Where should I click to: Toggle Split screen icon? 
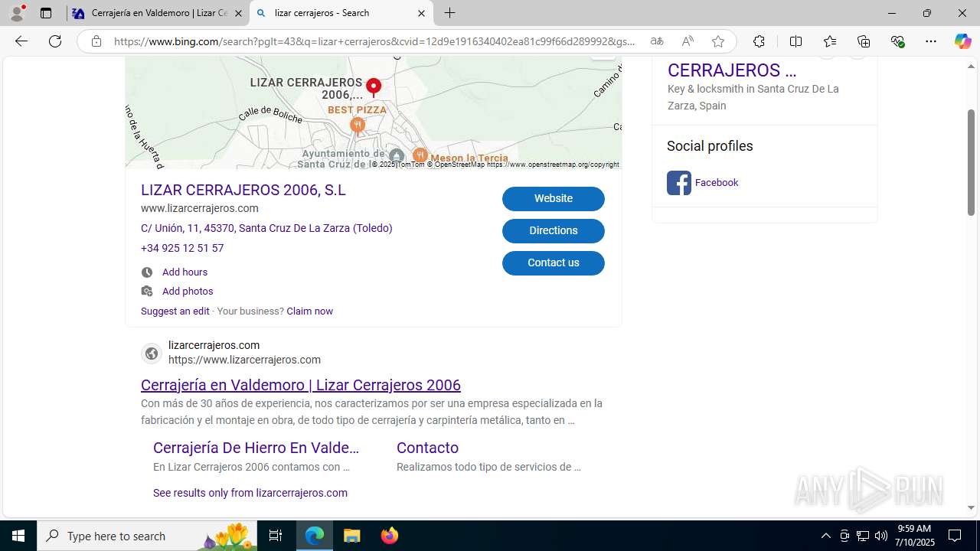click(795, 41)
